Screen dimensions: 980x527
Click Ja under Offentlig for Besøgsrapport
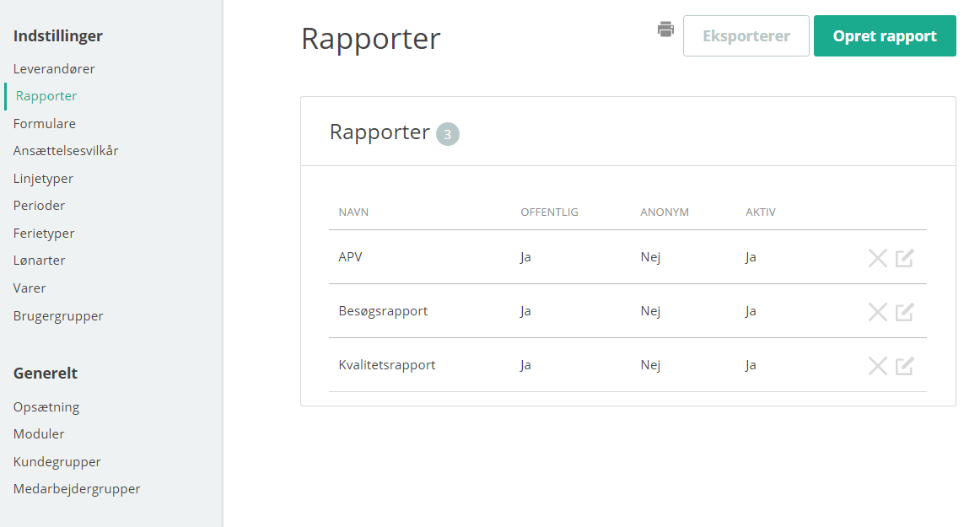[x=525, y=311]
